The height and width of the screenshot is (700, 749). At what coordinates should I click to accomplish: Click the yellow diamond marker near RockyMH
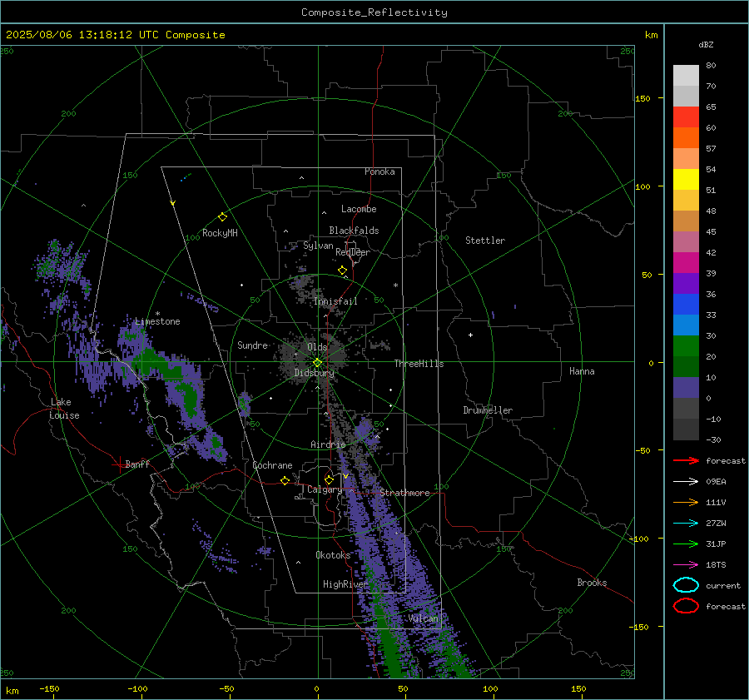point(222,217)
